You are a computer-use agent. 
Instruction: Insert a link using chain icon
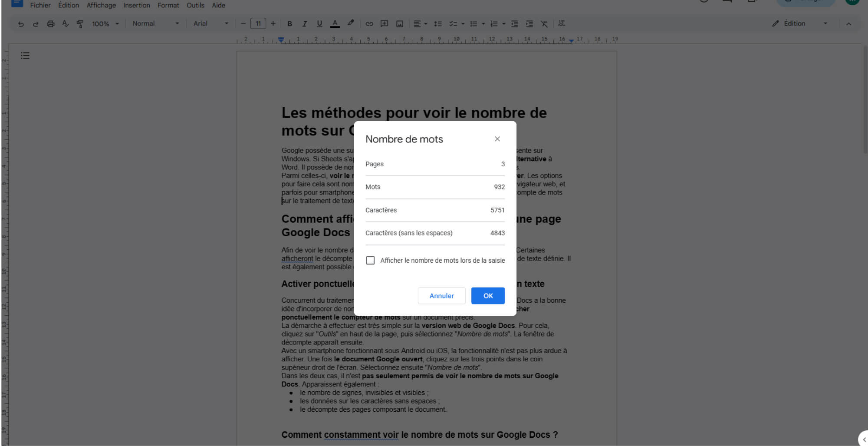[x=369, y=24]
